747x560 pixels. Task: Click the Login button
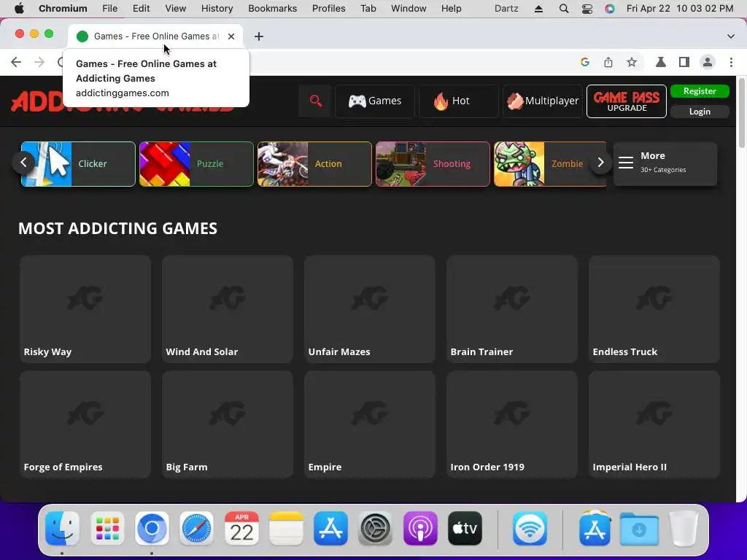coord(700,112)
